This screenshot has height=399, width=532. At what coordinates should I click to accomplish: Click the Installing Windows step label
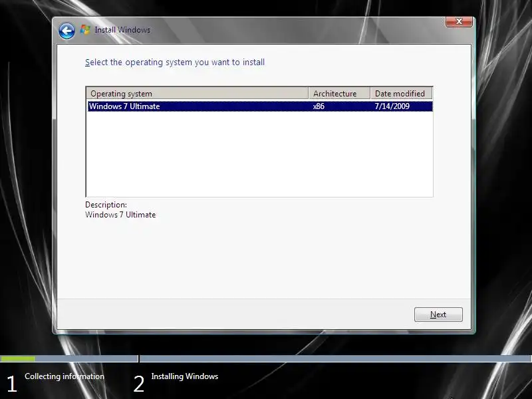point(185,376)
